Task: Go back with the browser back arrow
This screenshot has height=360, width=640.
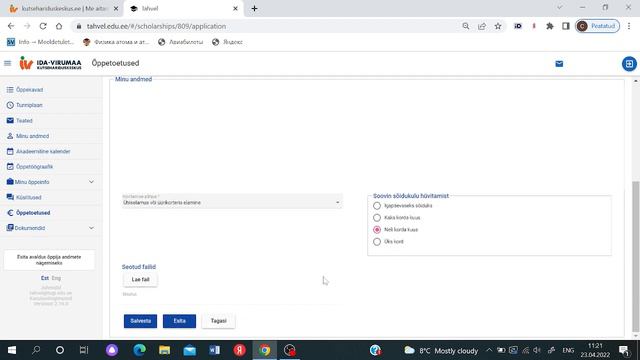Action: coord(11,26)
